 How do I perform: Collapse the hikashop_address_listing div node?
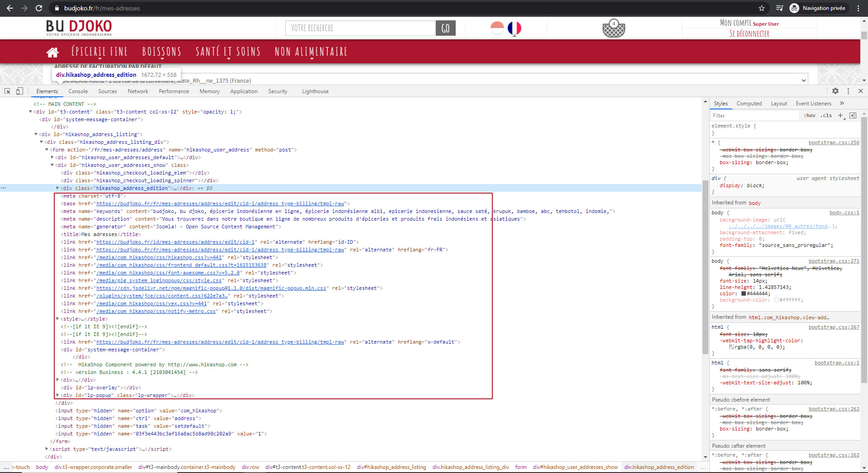coord(36,134)
